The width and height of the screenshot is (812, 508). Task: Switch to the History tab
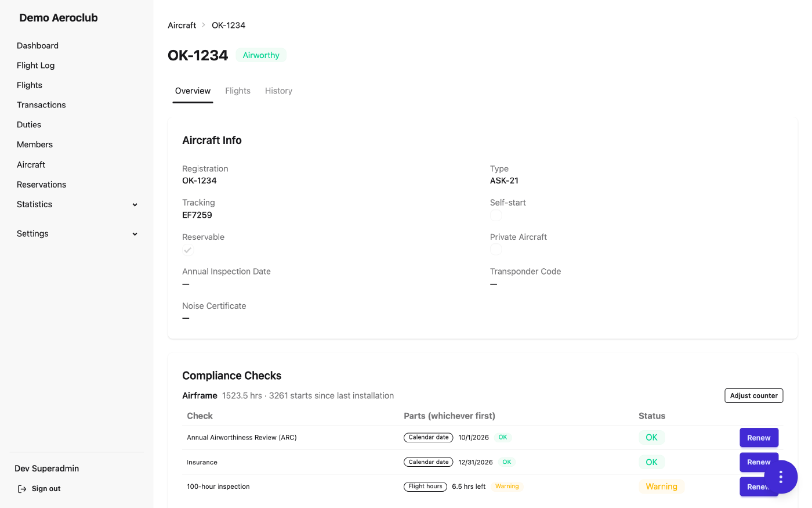pos(278,91)
